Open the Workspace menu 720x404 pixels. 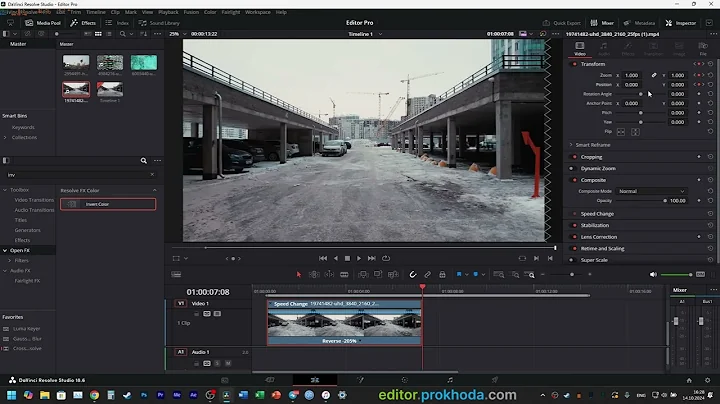click(x=258, y=12)
